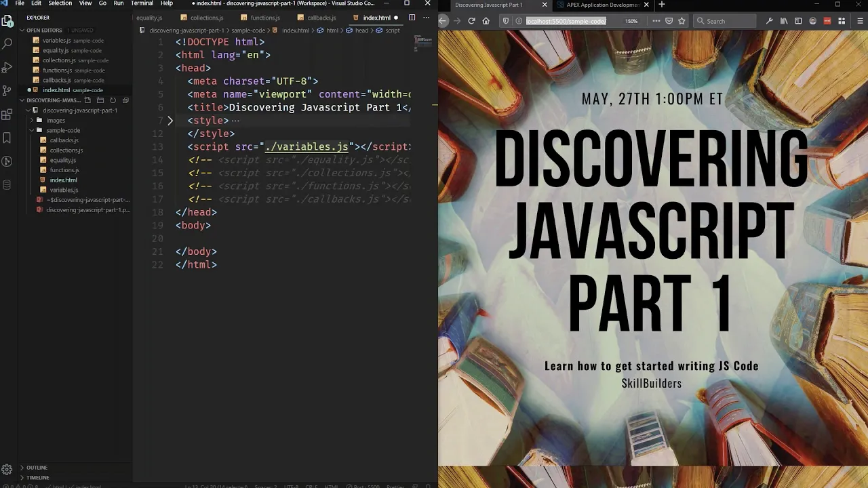Open the Extensions view

click(7, 114)
